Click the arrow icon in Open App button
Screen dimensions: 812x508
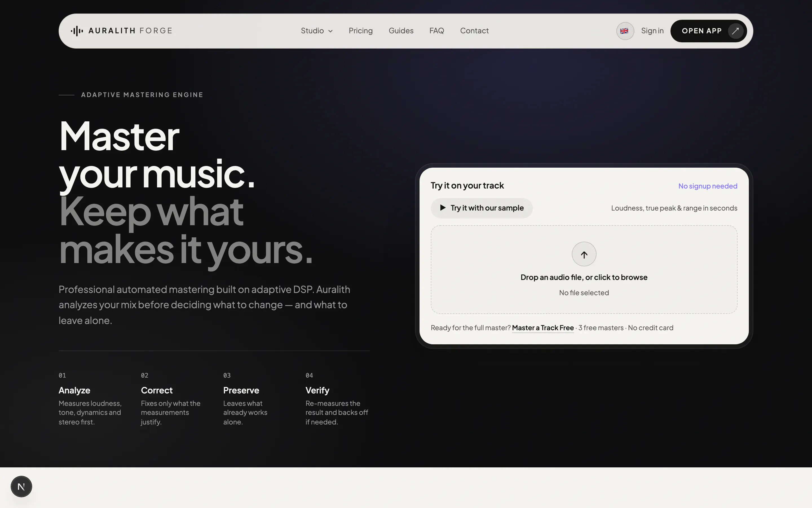(x=735, y=31)
